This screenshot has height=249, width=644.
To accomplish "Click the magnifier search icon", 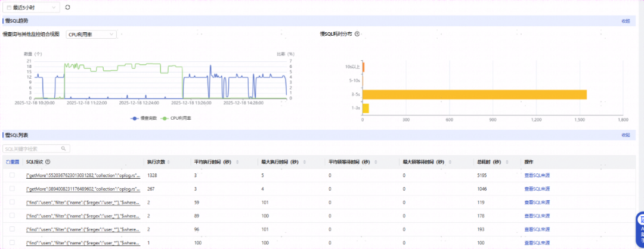I will tap(63, 148).
